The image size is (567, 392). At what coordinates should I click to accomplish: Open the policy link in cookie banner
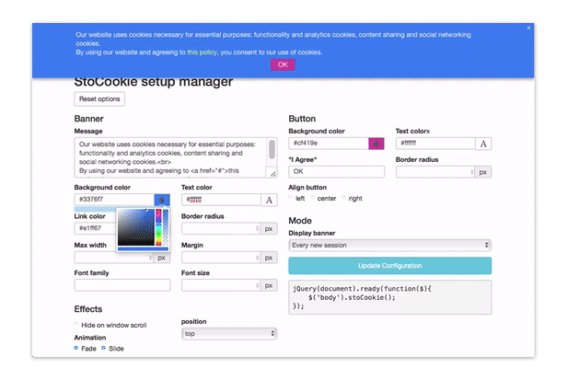208,52
